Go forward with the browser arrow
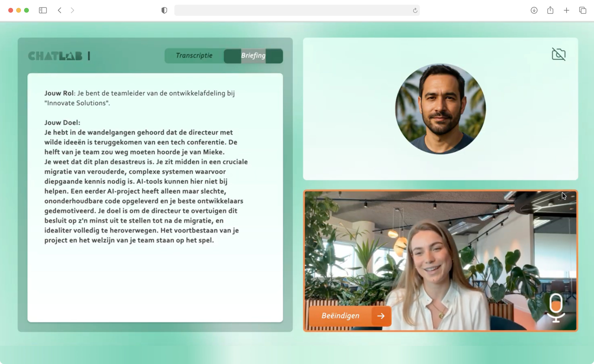The image size is (594, 364). coord(72,10)
